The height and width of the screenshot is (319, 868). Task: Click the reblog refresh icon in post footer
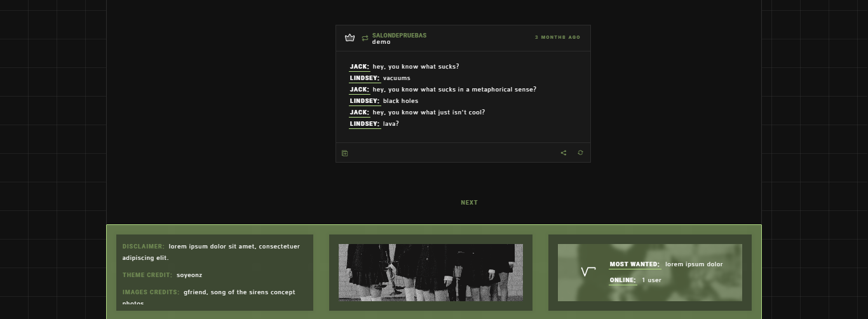point(580,153)
